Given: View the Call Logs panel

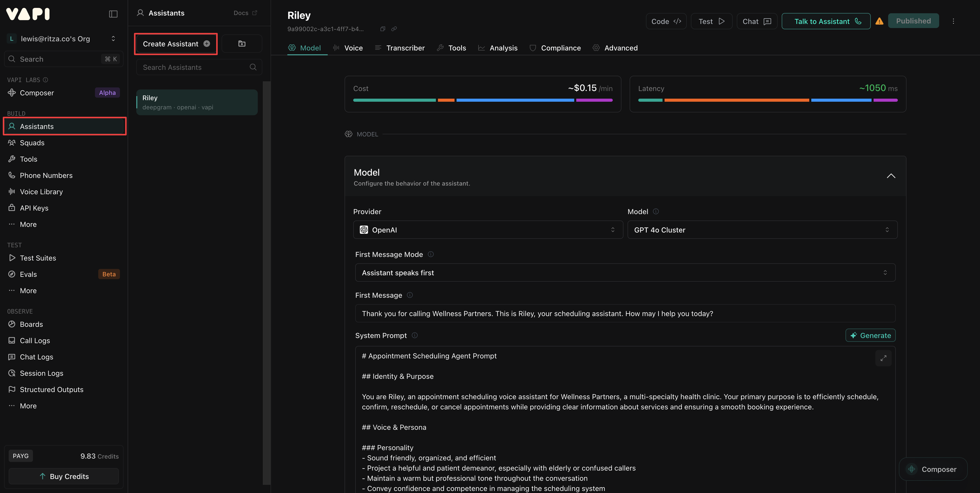Looking at the screenshot, I should coord(35,340).
